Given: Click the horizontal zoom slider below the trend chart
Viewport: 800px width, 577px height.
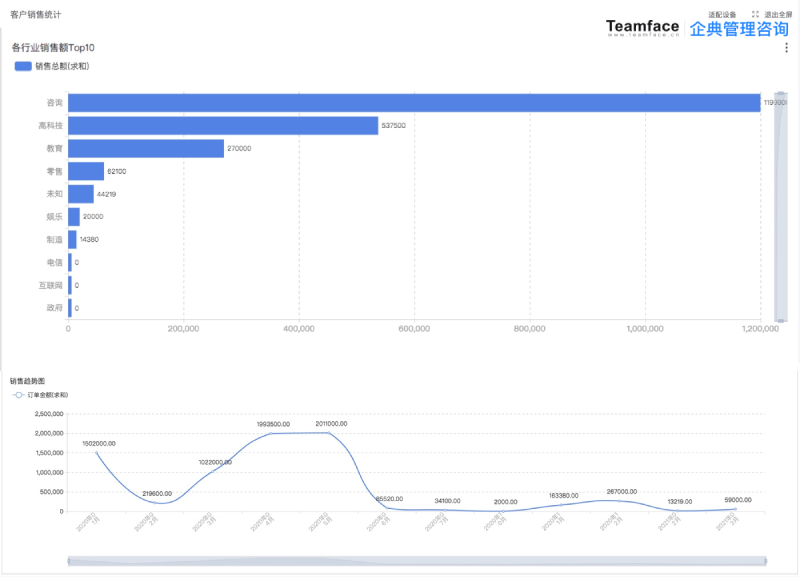Looking at the screenshot, I should click(x=417, y=561).
